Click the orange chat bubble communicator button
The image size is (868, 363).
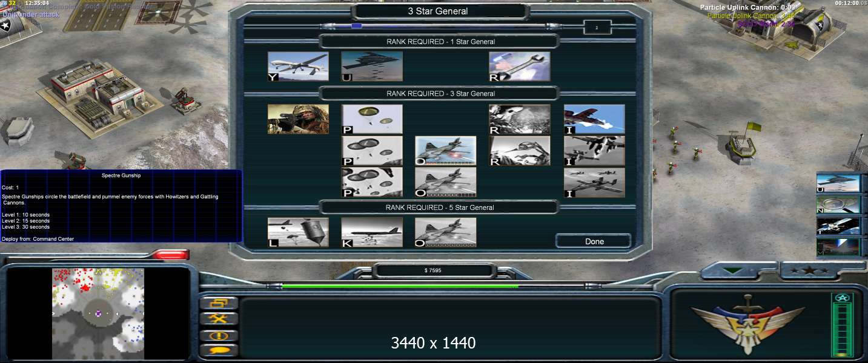click(x=218, y=350)
